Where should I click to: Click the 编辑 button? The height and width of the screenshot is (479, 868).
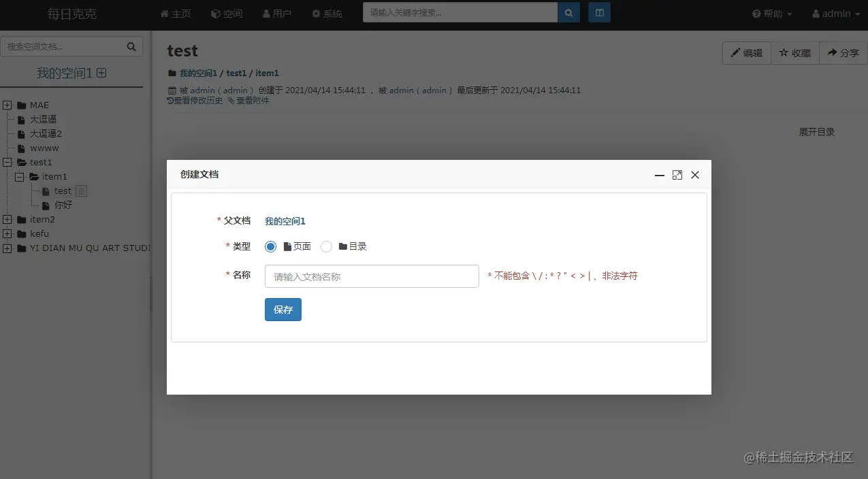click(747, 53)
